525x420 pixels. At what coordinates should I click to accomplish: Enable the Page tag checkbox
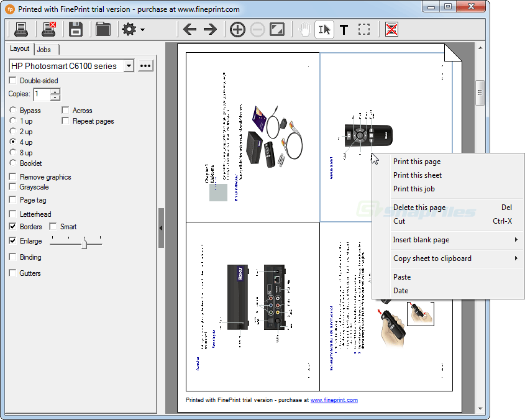tap(12, 199)
